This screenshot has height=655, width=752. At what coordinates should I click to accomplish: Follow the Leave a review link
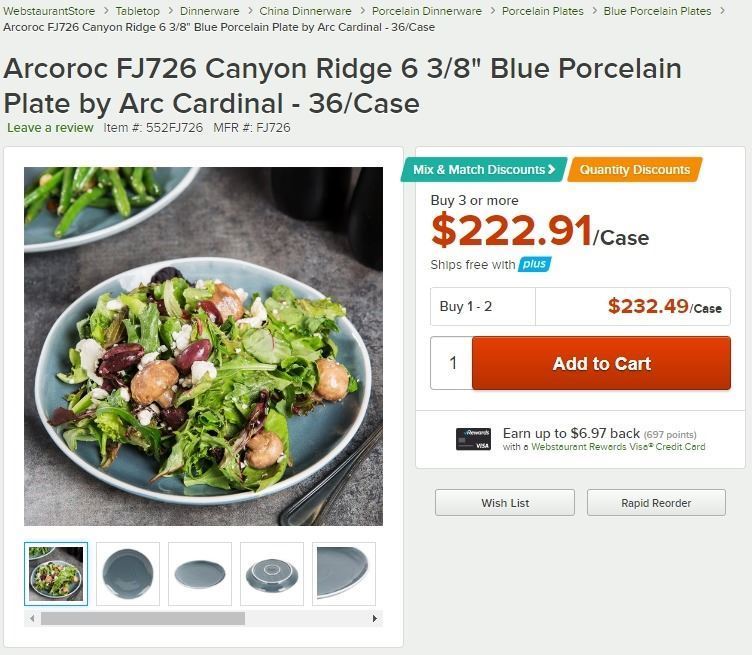[50, 128]
